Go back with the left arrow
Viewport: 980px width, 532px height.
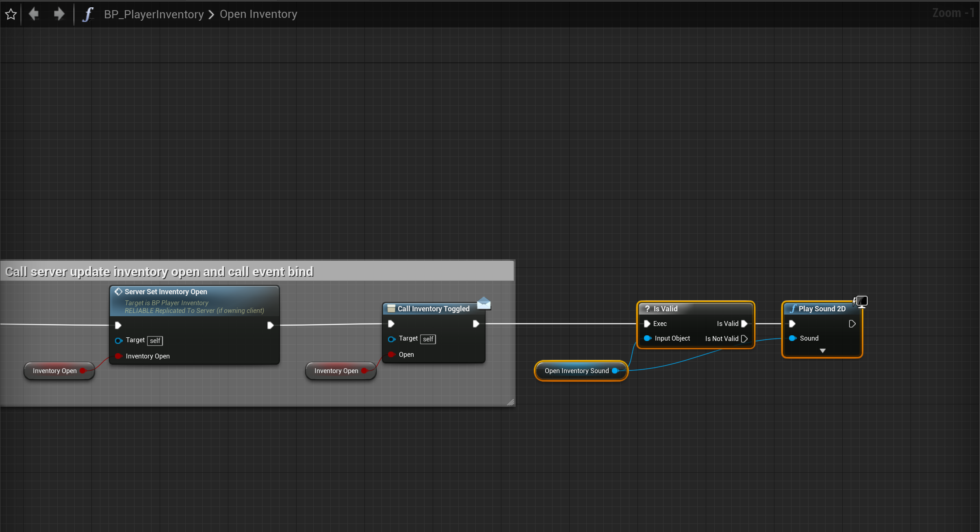[34, 14]
